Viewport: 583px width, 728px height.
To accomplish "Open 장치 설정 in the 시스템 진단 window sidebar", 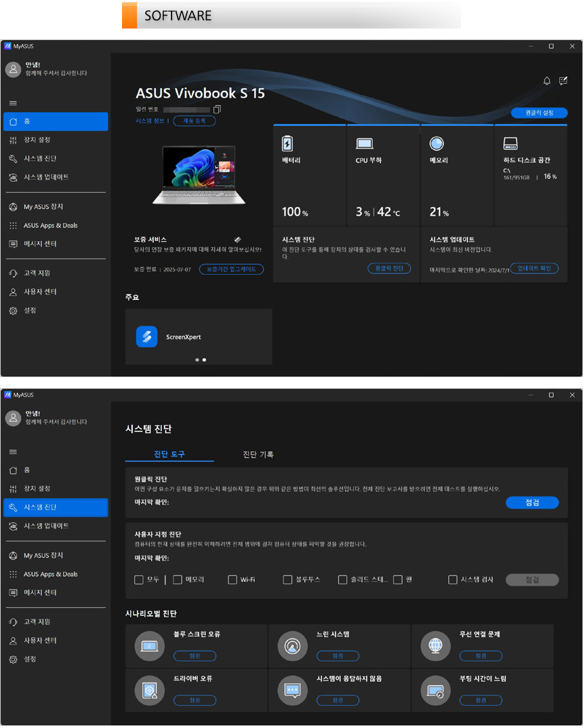I will 56,489.
